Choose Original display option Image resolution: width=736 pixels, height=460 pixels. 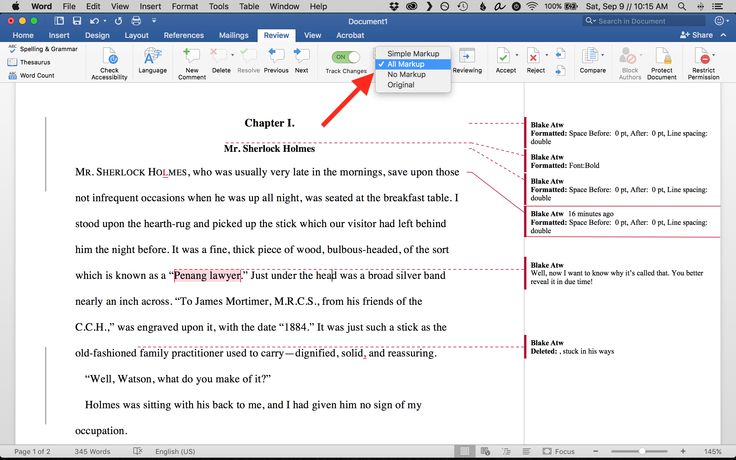pos(413,84)
